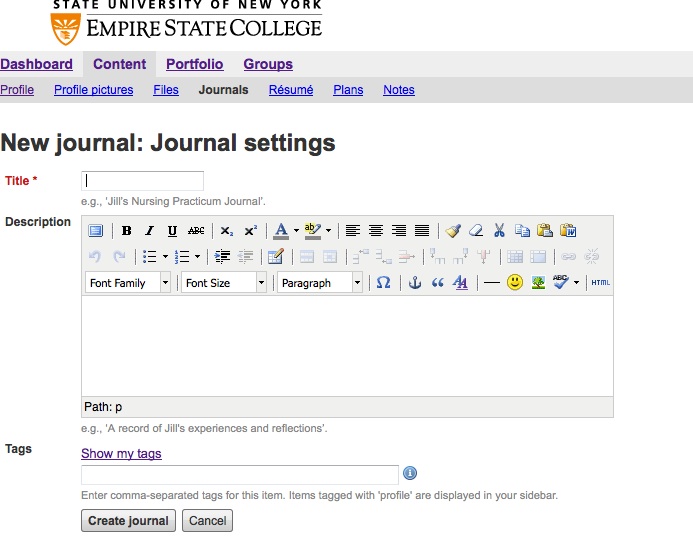Click the unlink broken chain icon
The width and height of the screenshot is (693, 543).
[x=591, y=257]
